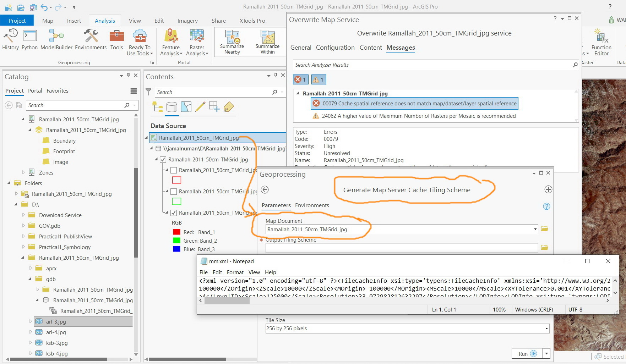Expand the Download Service folder
Image resolution: width=626 pixels, height=364 pixels.
tap(23, 215)
